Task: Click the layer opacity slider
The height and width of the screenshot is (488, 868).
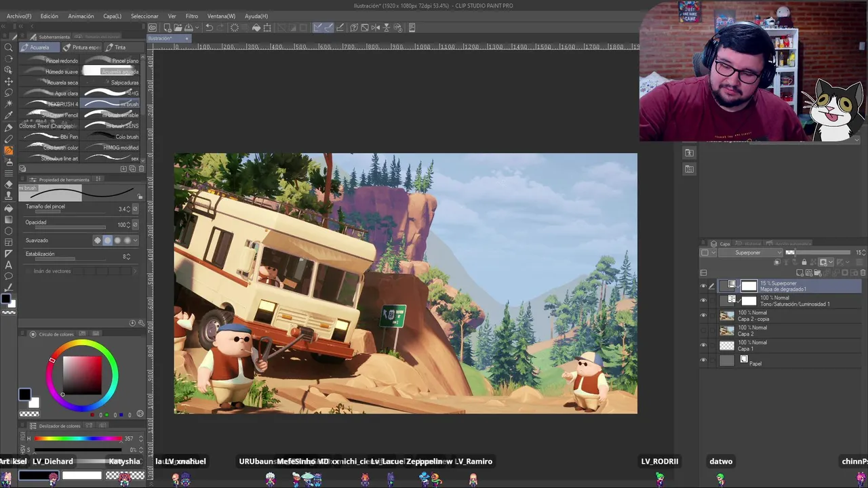Action: 818,253
